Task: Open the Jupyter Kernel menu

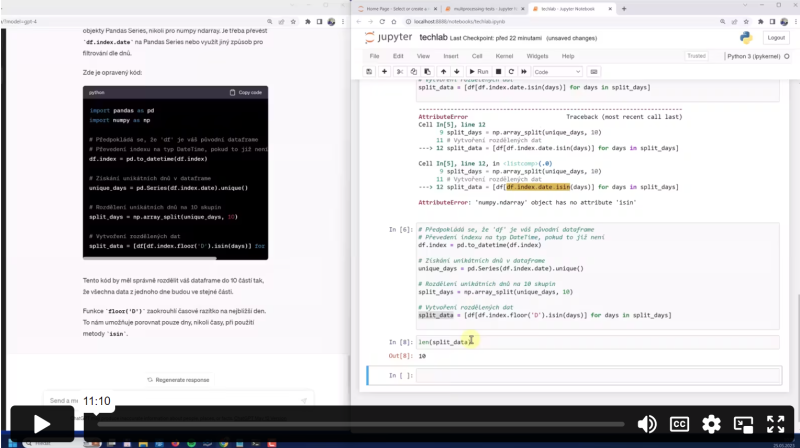Action: click(x=504, y=56)
